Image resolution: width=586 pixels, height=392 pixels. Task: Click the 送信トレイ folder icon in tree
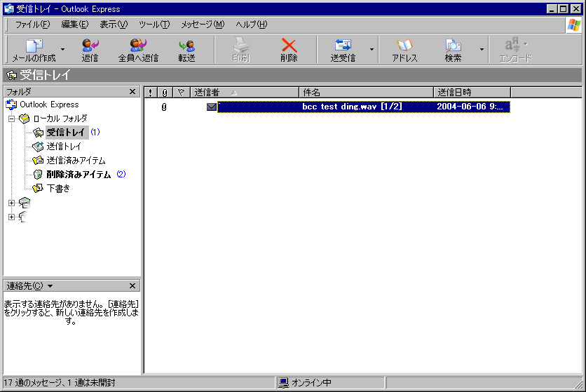point(38,147)
